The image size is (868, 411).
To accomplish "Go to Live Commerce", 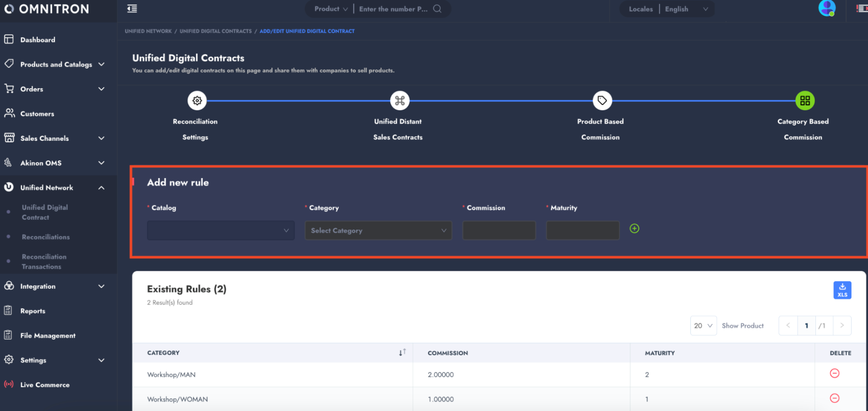I will [45, 384].
